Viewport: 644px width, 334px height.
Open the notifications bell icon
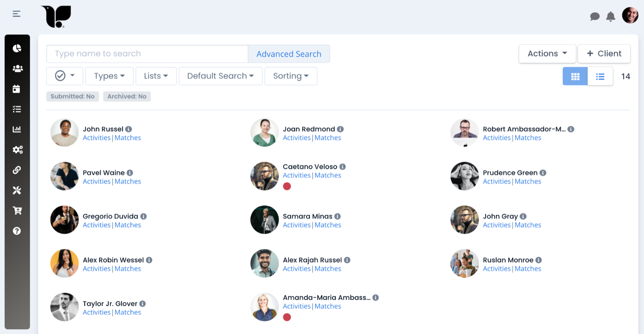coord(611,16)
